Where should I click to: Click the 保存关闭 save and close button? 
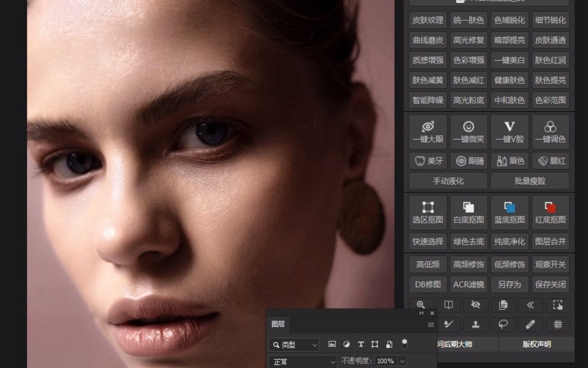[550, 284]
